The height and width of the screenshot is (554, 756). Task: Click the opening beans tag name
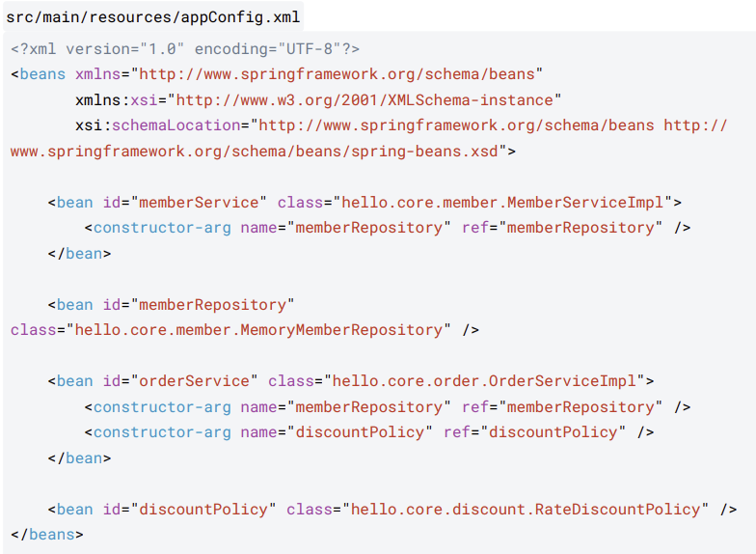point(42,74)
